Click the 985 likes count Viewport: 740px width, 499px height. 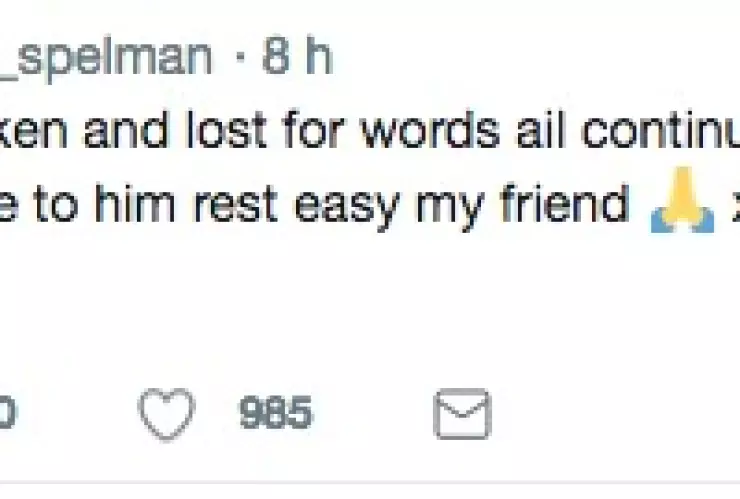coord(275,413)
